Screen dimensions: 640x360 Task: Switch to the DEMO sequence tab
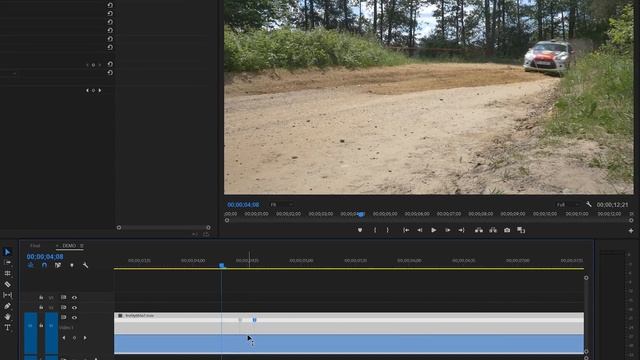click(69, 246)
